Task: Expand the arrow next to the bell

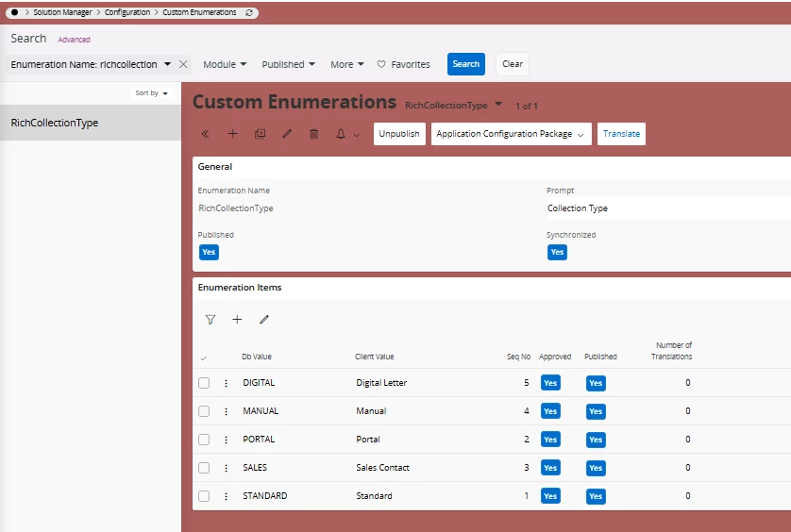Action: 357,135
